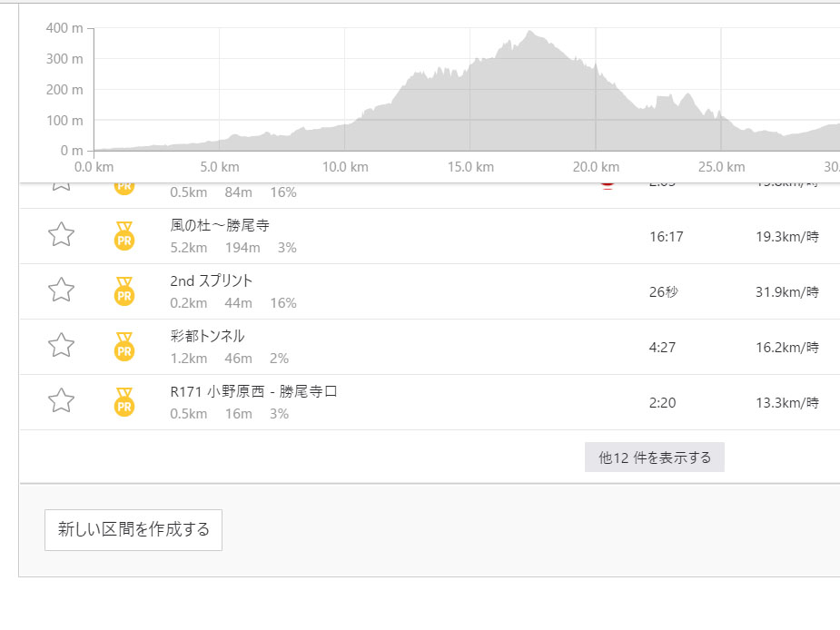
Task: Click the 400 m elevation axis label
Action: [x=64, y=28]
